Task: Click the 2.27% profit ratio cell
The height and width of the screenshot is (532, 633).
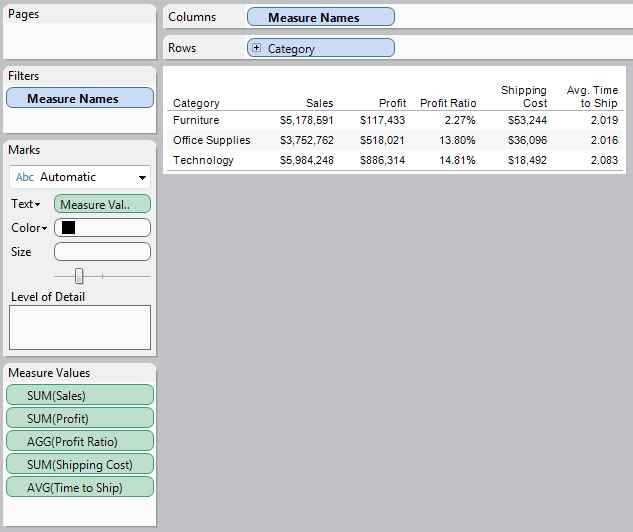Action: tap(460, 120)
